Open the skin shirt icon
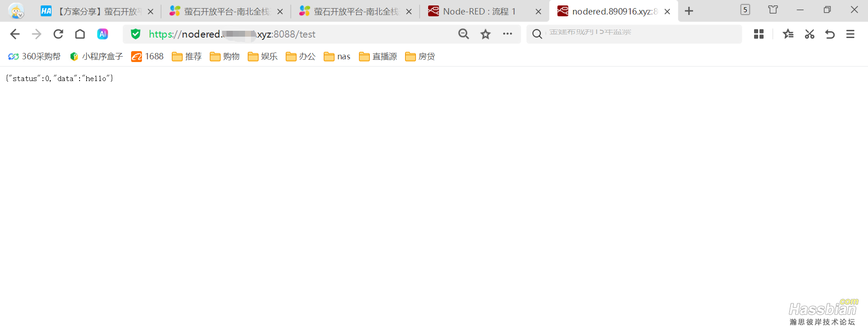 [773, 10]
